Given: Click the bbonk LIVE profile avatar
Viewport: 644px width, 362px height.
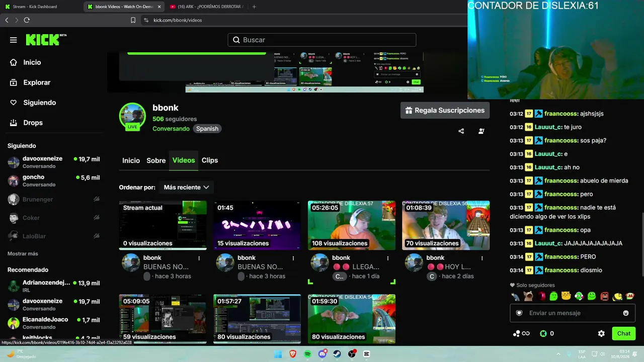Looking at the screenshot, I should 132,116.
